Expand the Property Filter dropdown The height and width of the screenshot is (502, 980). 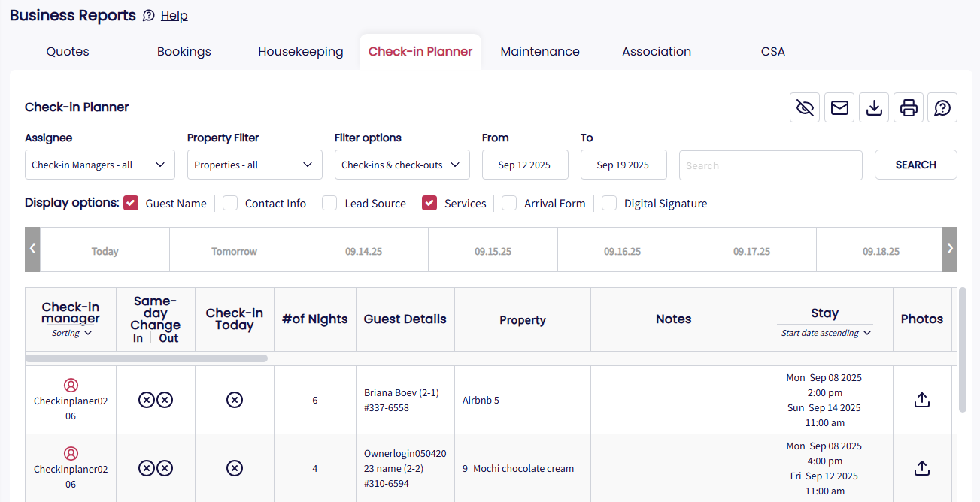[x=255, y=165]
